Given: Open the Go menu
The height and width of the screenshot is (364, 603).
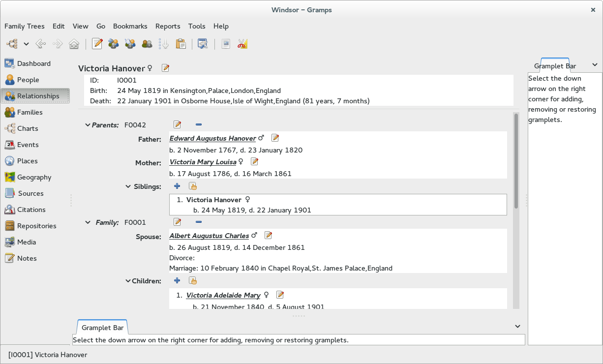Looking at the screenshot, I should tap(101, 26).
